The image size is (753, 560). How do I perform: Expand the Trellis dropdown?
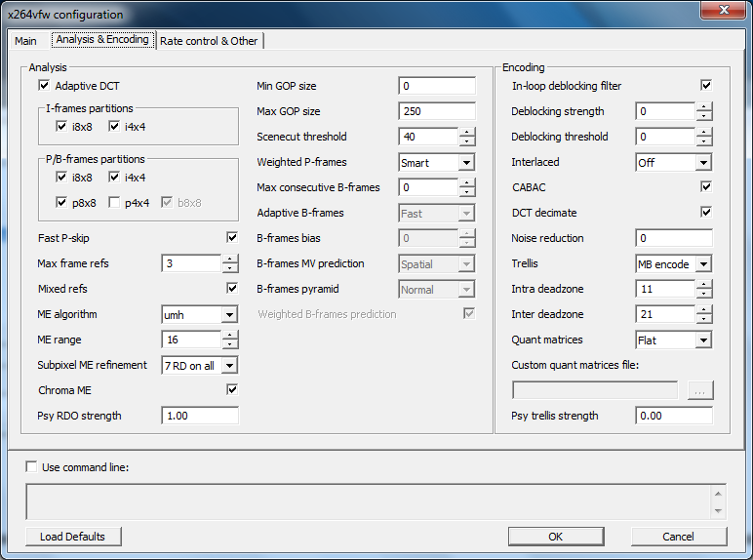coord(703,264)
